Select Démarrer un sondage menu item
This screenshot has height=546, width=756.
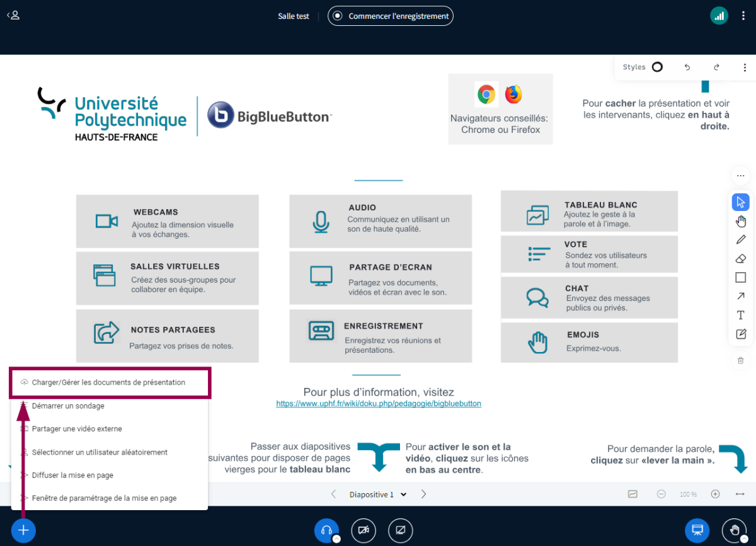coord(68,406)
